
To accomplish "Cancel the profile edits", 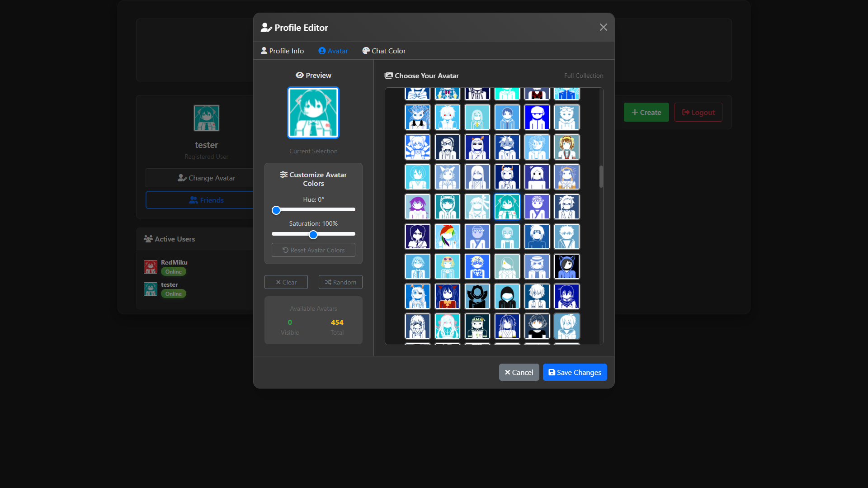I will click(x=519, y=373).
